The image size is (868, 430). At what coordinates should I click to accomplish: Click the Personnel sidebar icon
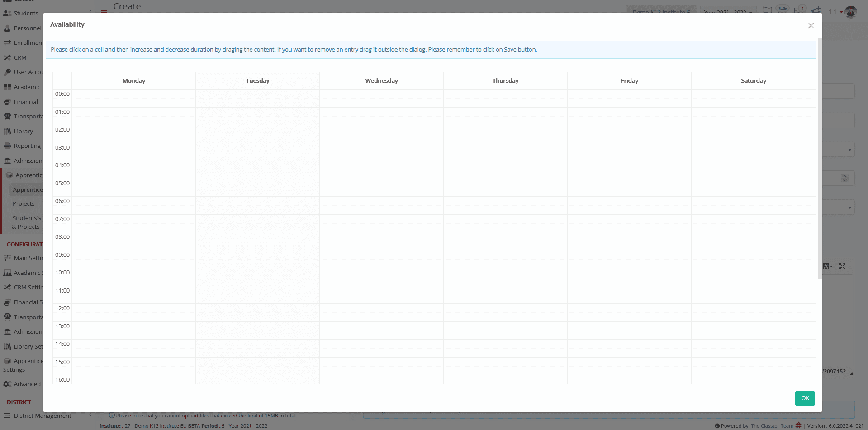coord(7,28)
